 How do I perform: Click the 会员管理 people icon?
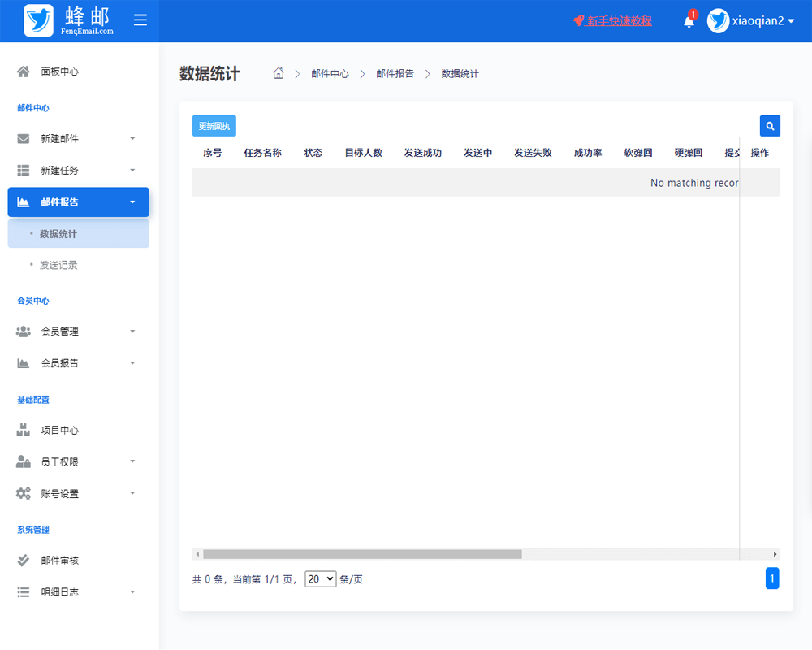(x=24, y=331)
